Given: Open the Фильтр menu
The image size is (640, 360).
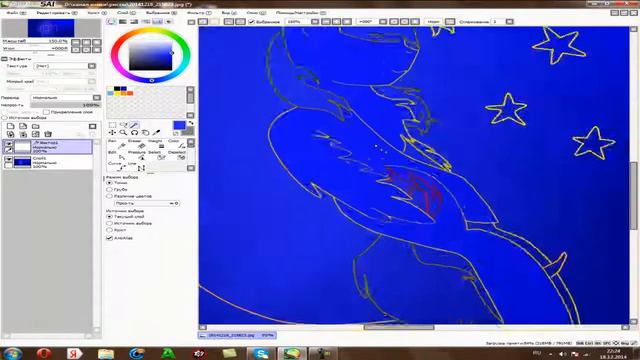Looking at the screenshot, I should tap(199, 13).
